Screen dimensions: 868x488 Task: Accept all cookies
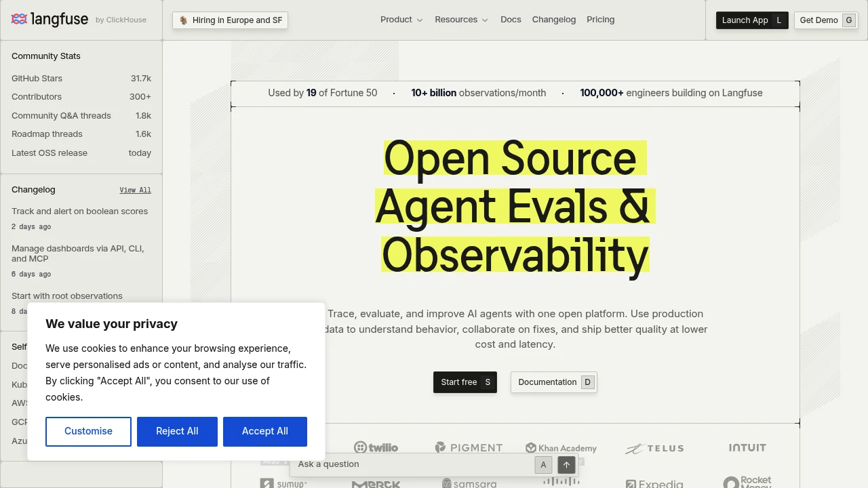click(265, 432)
